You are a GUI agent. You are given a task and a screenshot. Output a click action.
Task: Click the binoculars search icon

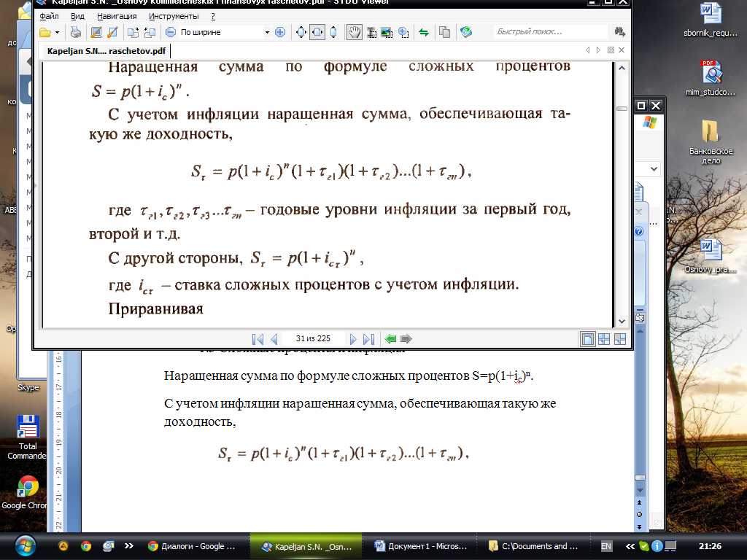(x=619, y=32)
